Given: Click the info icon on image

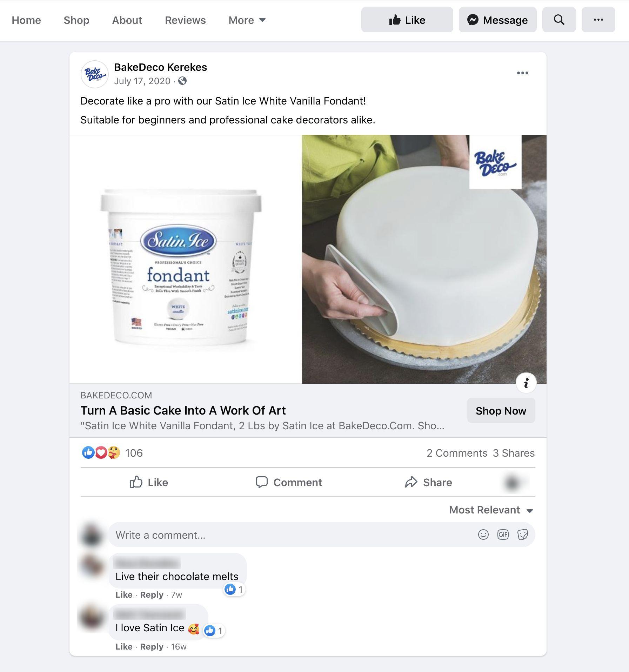Looking at the screenshot, I should pyautogui.click(x=526, y=383).
